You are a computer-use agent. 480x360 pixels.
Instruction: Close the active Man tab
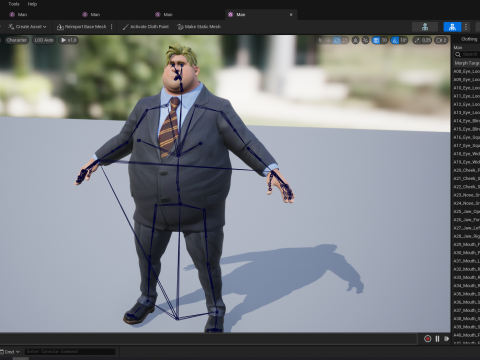291,15
